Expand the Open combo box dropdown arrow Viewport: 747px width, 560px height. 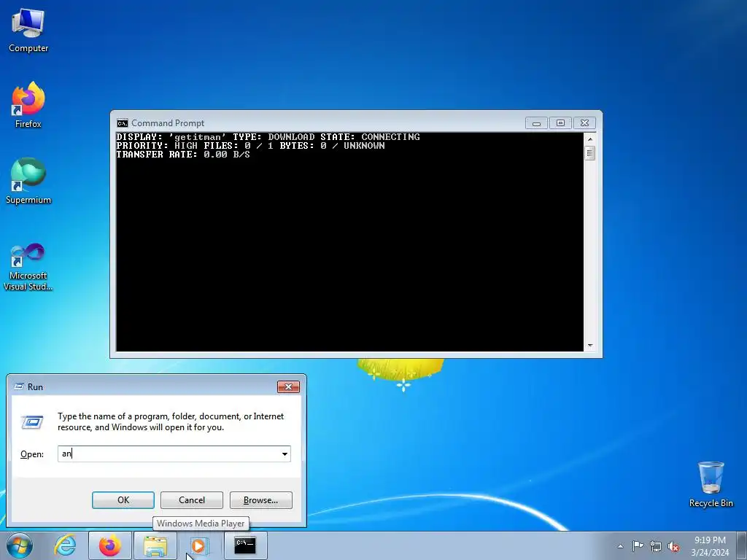[285, 454]
